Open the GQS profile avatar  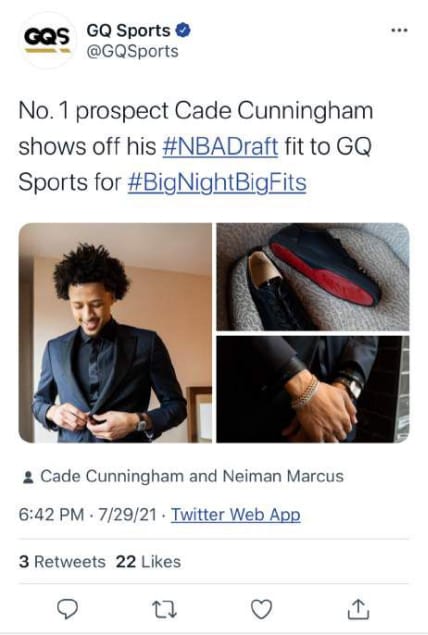pos(47,40)
